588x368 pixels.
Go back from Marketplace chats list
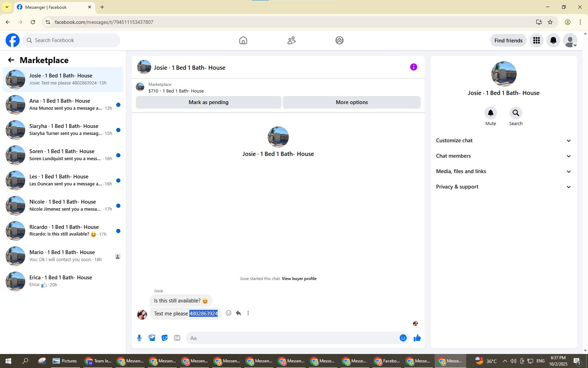(11, 60)
